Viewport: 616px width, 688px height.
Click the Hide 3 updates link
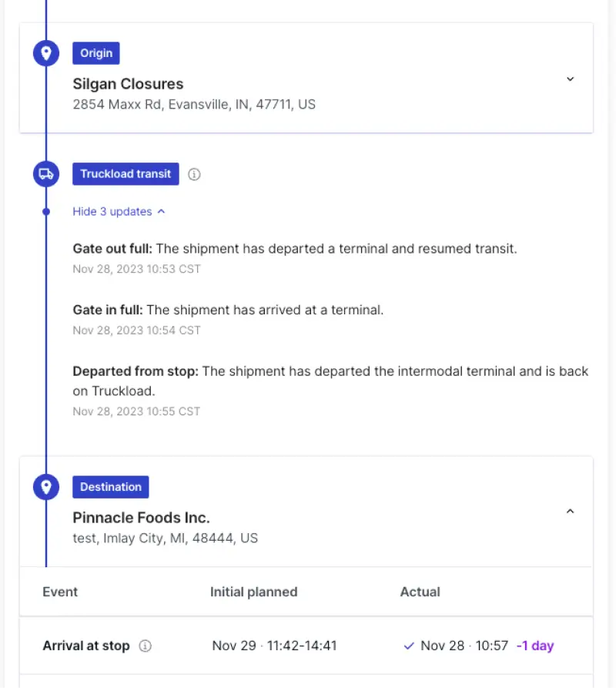pos(112,211)
